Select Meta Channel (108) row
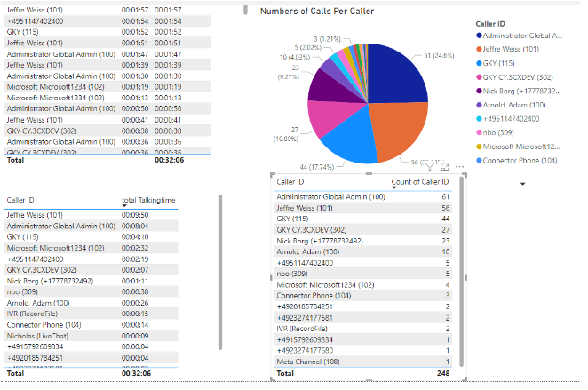The height and width of the screenshot is (390, 588). (363, 362)
